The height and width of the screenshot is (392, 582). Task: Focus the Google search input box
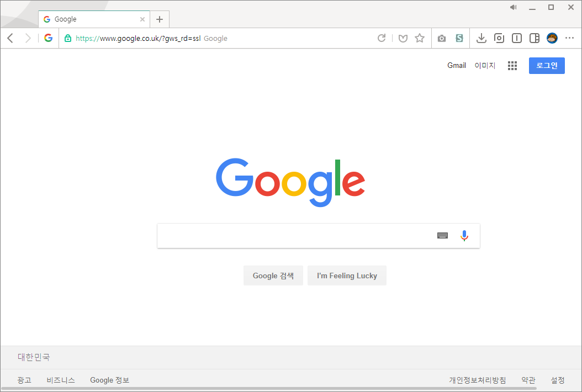coord(295,236)
